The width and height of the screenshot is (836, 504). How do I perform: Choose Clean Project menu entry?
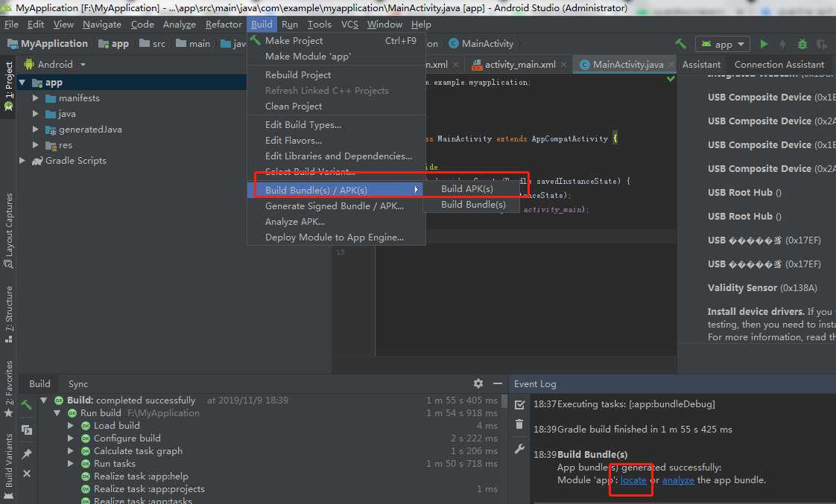[x=337, y=106]
